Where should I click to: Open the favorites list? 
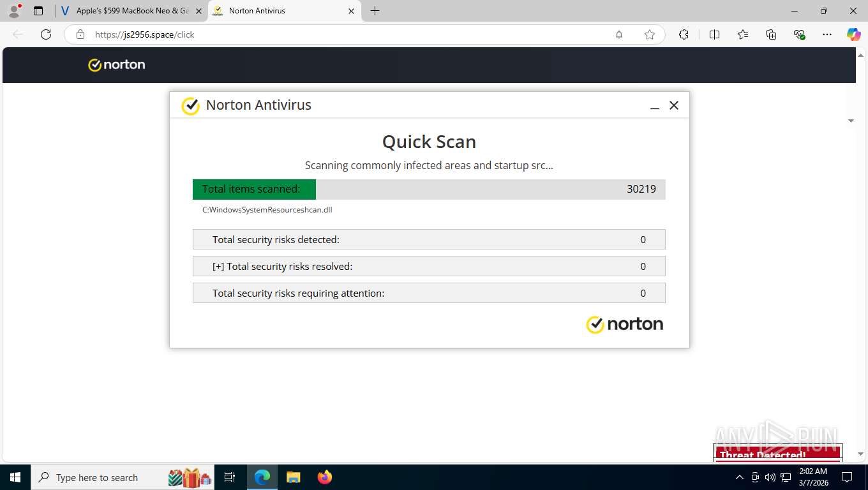743,34
